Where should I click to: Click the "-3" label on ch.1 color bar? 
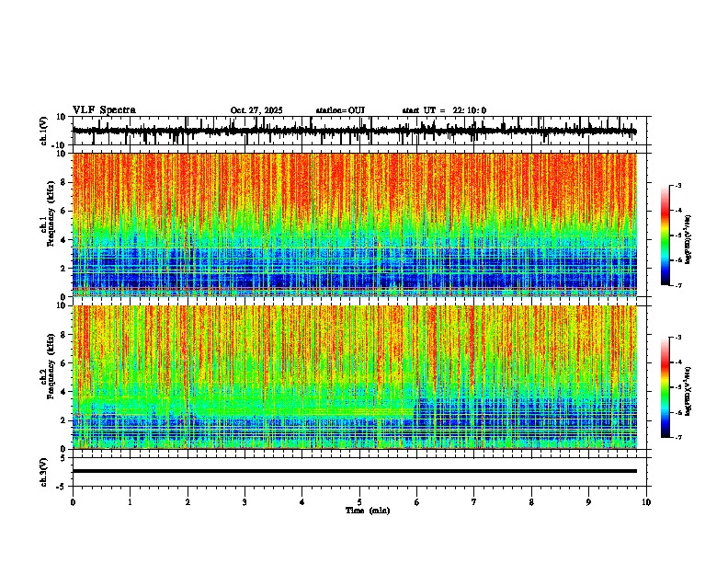(x=678, y=185)
